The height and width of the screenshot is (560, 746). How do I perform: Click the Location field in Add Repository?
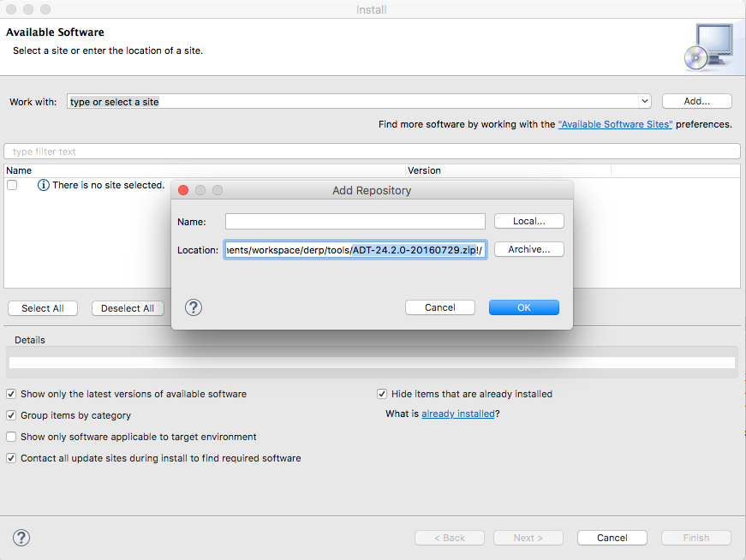point(355,250)
